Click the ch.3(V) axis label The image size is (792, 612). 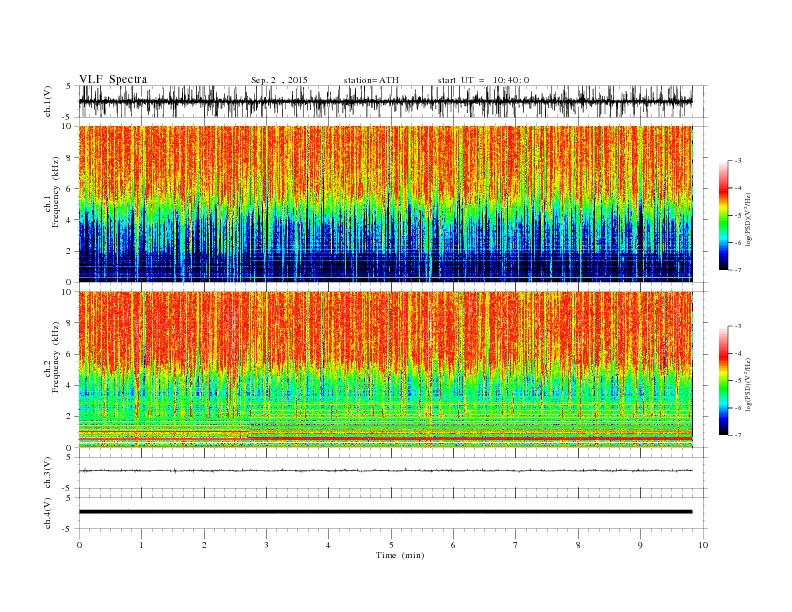(48, 473)
